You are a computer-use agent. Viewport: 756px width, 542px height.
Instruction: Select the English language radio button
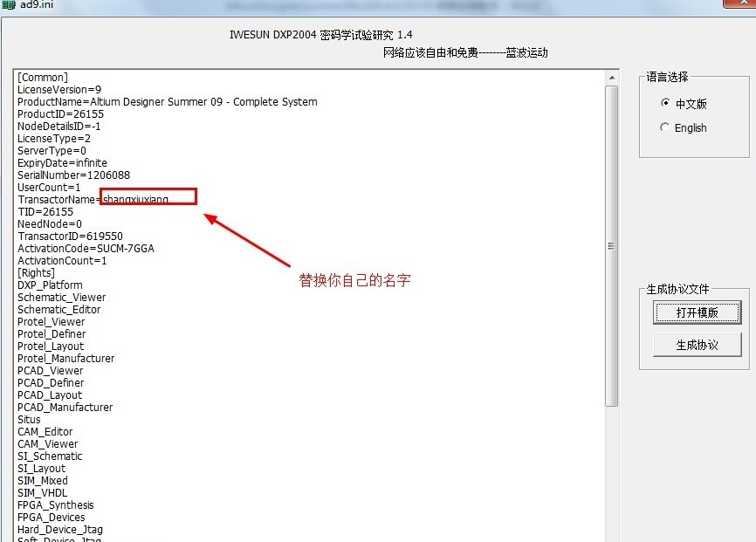[x=665, y=127]
